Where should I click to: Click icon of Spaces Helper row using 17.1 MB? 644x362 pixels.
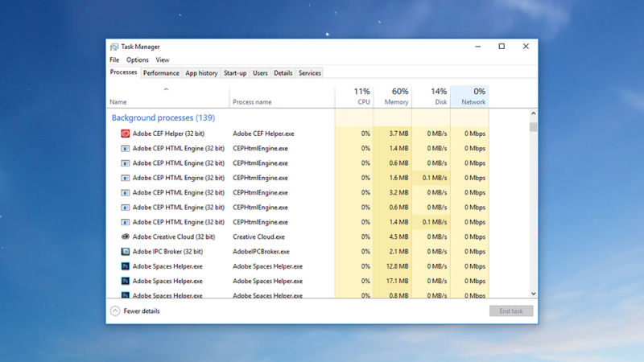point(126,281)
